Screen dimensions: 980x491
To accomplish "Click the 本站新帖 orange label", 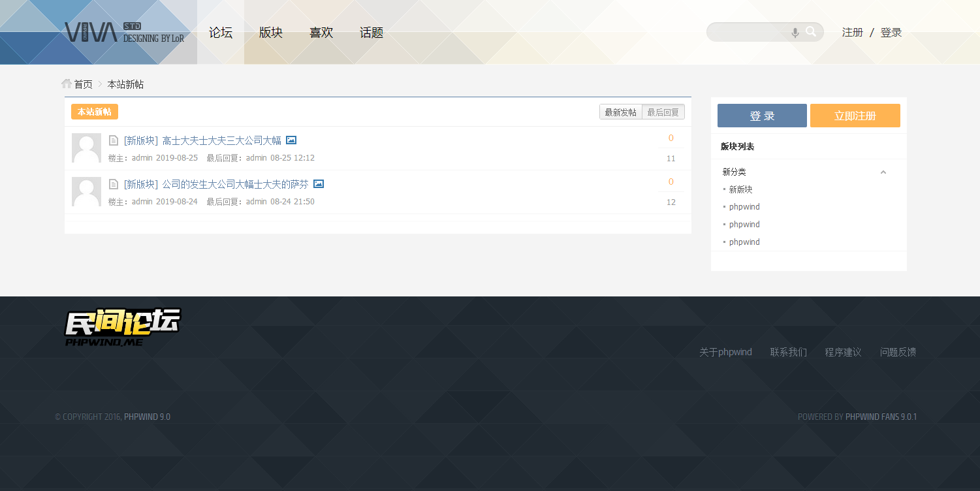I will pos(95,112).
